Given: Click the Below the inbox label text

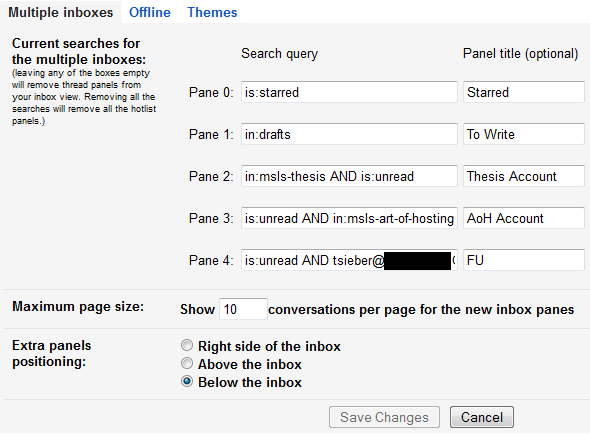Looking at the screenshot, I should [x=250, y=382].
